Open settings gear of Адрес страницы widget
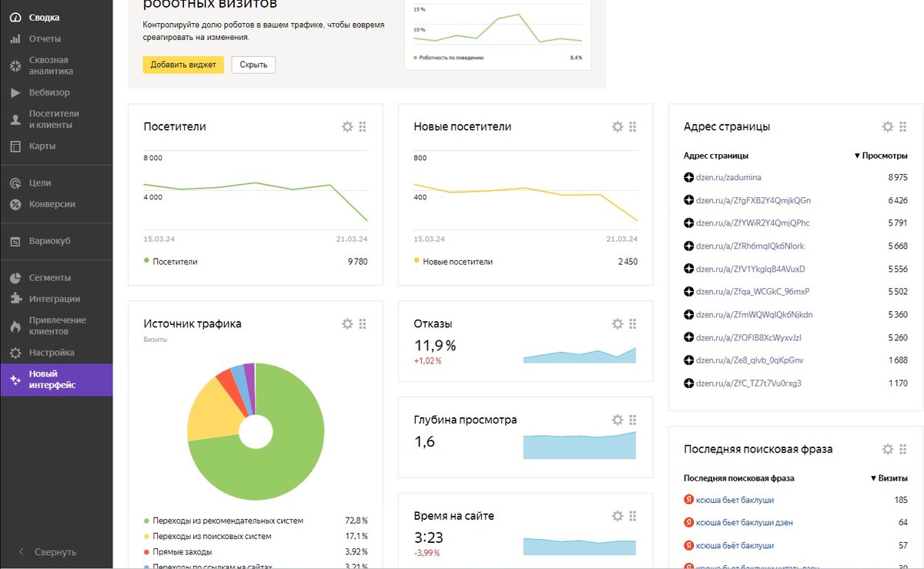 pyautogui.click(x=888, y=126)
